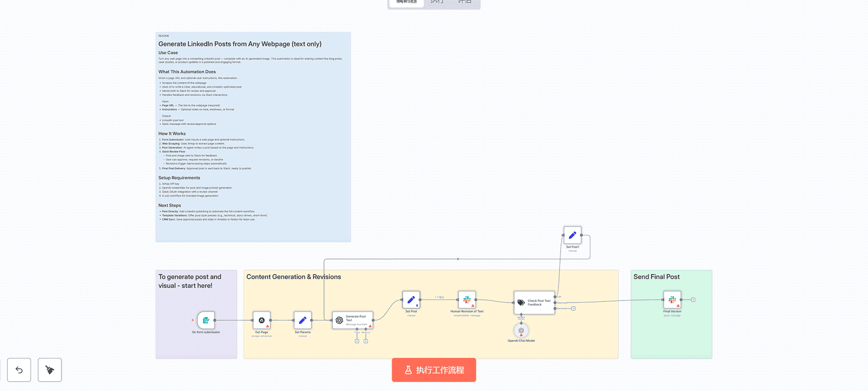Open the OpenAI Chat Model sub-node
Screen dimensions: 868x391
(521, 330)
